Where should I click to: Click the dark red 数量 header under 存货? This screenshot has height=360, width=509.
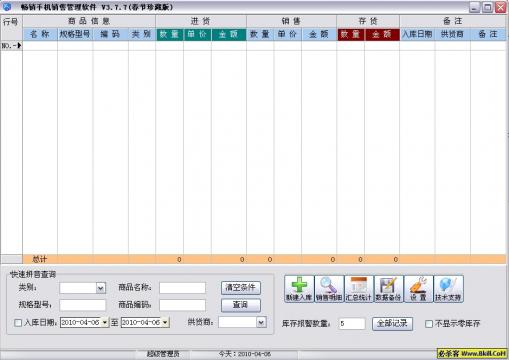pos(351,34)
